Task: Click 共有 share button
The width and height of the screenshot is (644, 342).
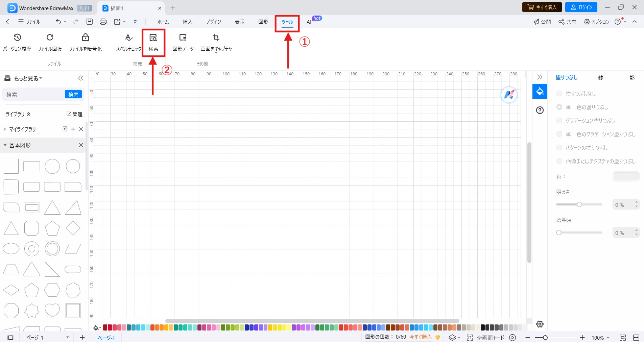Action: click(567, 22)
